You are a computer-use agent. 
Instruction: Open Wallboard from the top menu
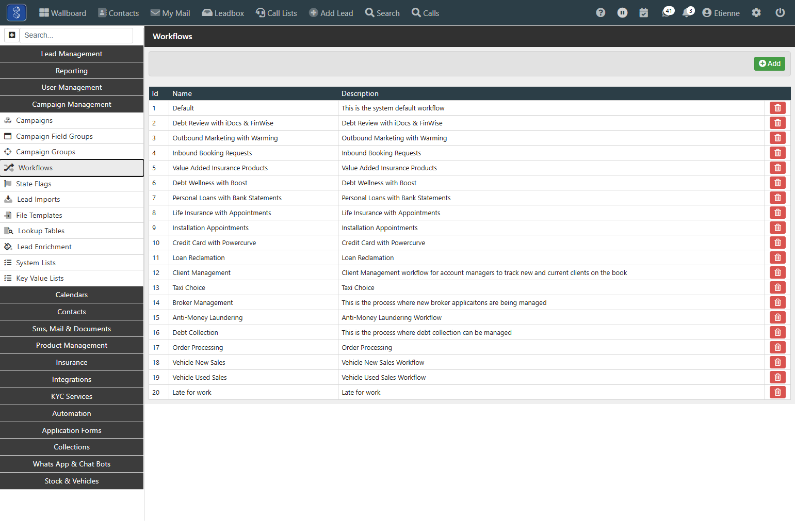[x=62, y=13]
